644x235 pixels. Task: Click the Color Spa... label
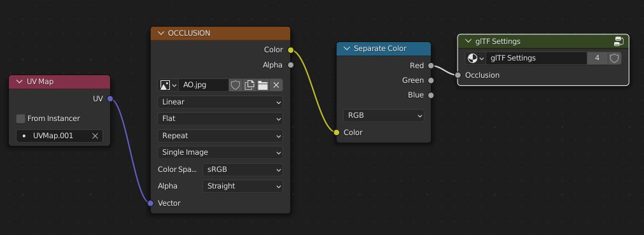pos(178,169)
